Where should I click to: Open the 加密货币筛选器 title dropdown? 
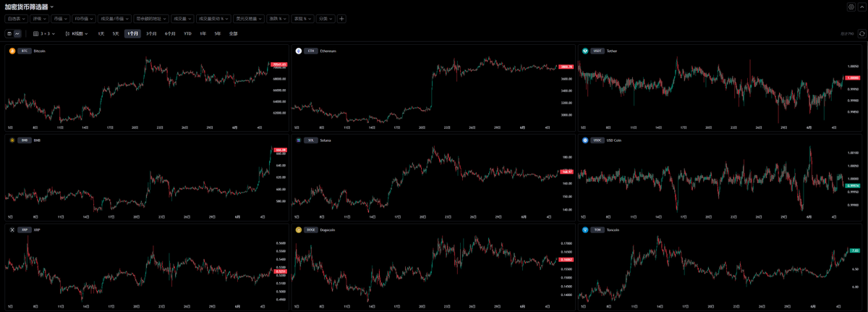tap(29, 7)
